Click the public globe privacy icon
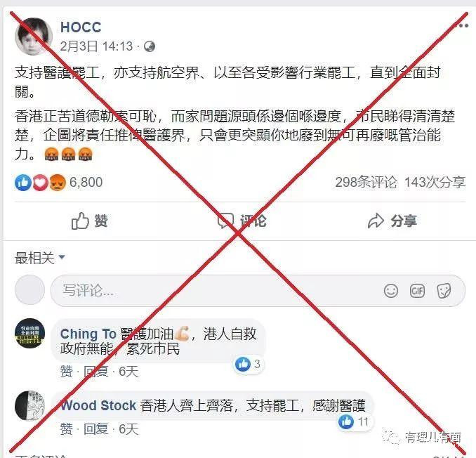 pyautogui.click(x=150, y=46)
